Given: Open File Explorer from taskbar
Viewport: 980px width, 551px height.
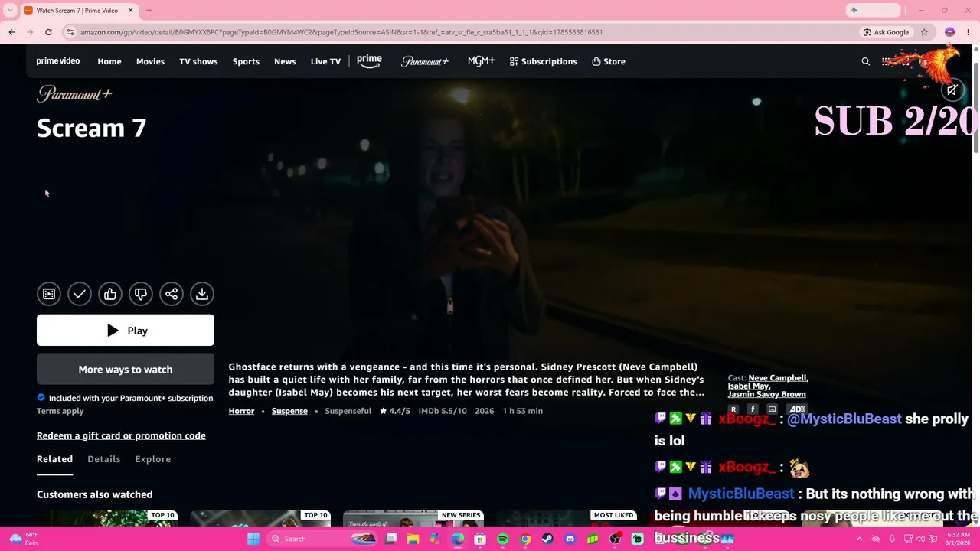Looking at the screenshot, I should [x=413, y=539].
